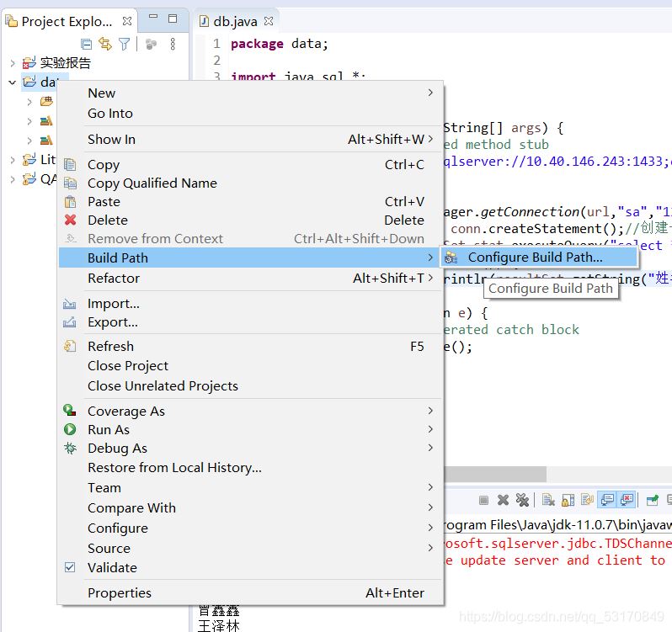The width and height of the screenshot is (672, 632).
Task: Expand the 'QA' project node
Action: (13, 179)
